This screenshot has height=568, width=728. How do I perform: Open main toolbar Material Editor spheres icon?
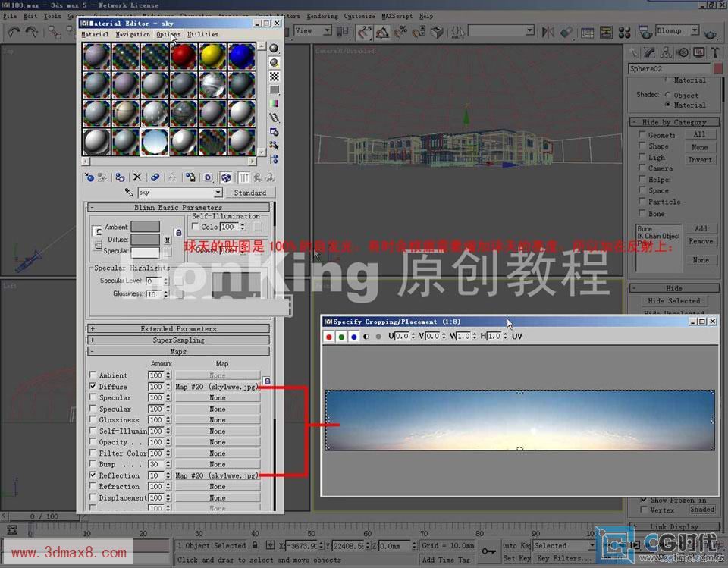click(x=624, y=32)
